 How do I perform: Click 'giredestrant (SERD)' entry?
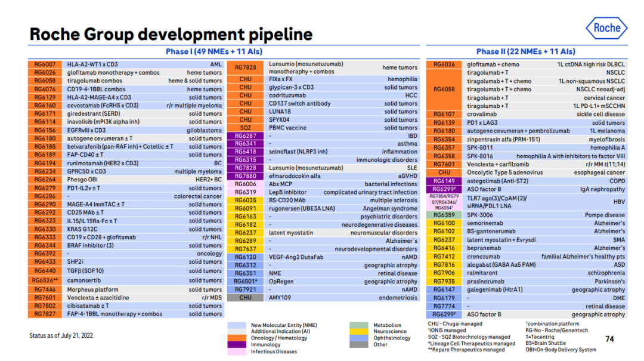point(94,114)
